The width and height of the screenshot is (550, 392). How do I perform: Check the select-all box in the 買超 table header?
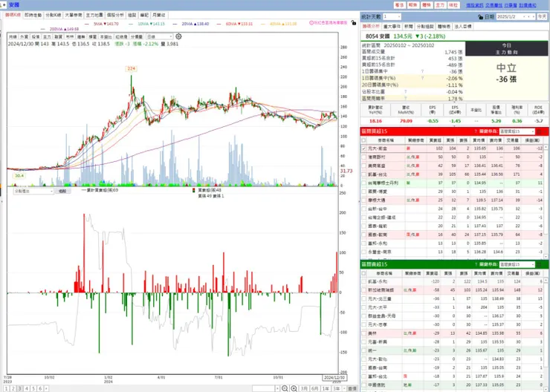point(363,140)
